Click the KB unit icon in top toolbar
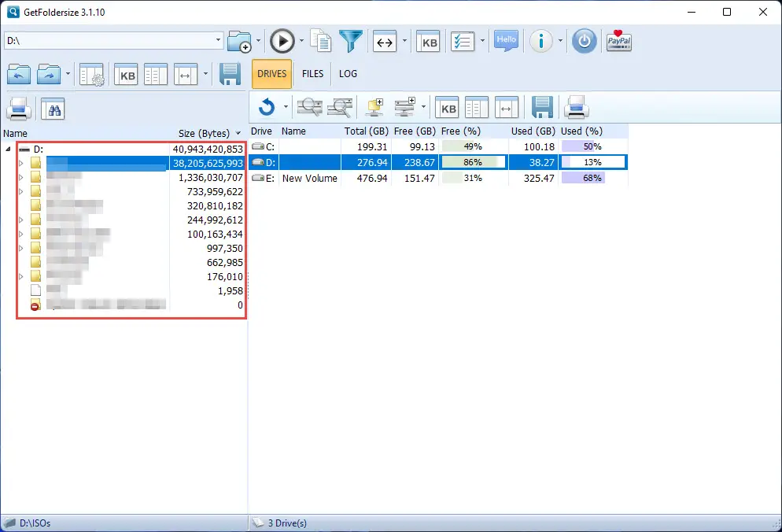Screen dimensions: 782x532 [x=428, y=42]
